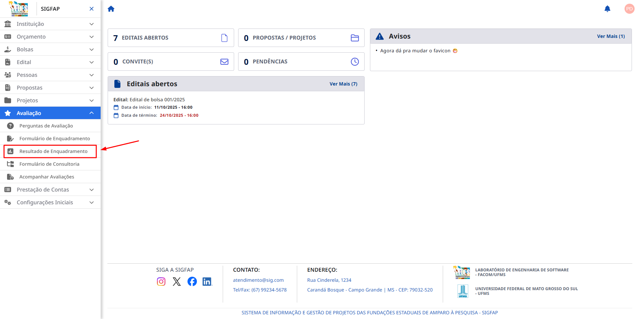Expand the Orçamento section chevron
This screenshot has height=319, width=644.
(x=92, y=37)
